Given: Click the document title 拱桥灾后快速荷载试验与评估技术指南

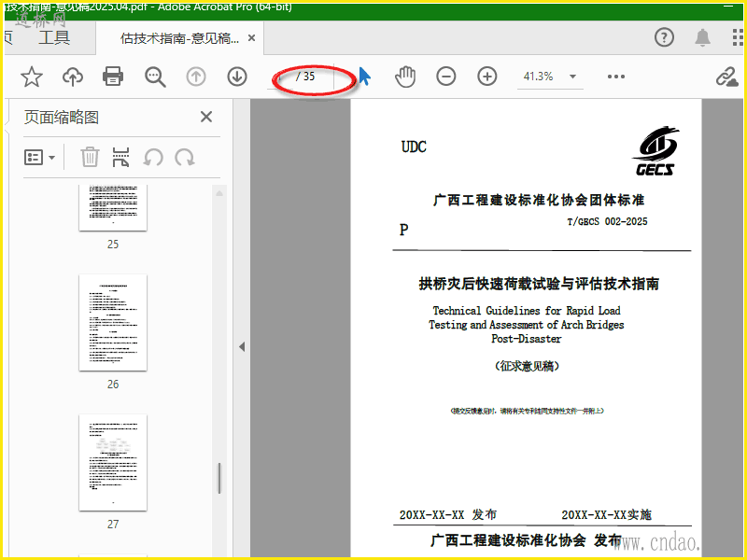Looking at the screenshot, I should (x=539, y=284).
